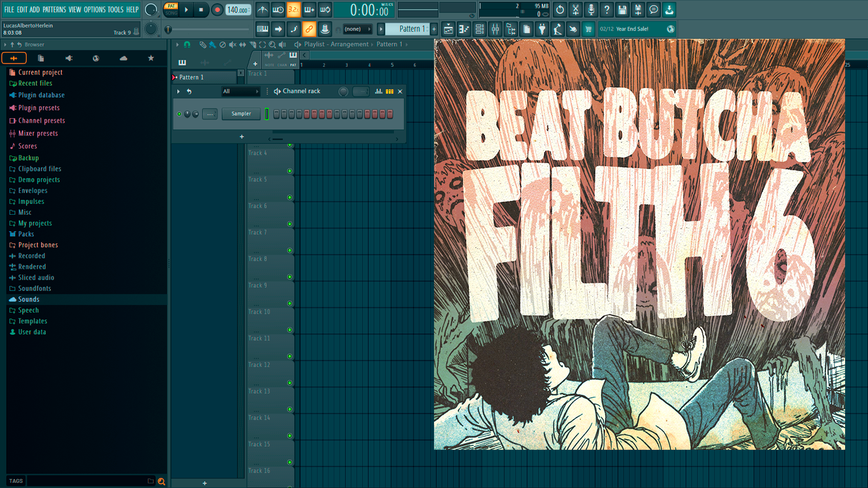
Task: Open the PATTERNS menu
Action: (x=54, y=10)
